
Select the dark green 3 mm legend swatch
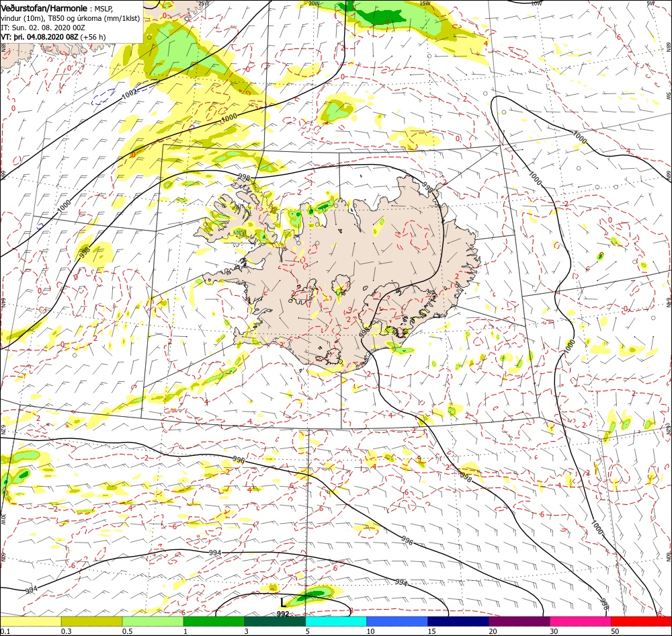[275, 622]
